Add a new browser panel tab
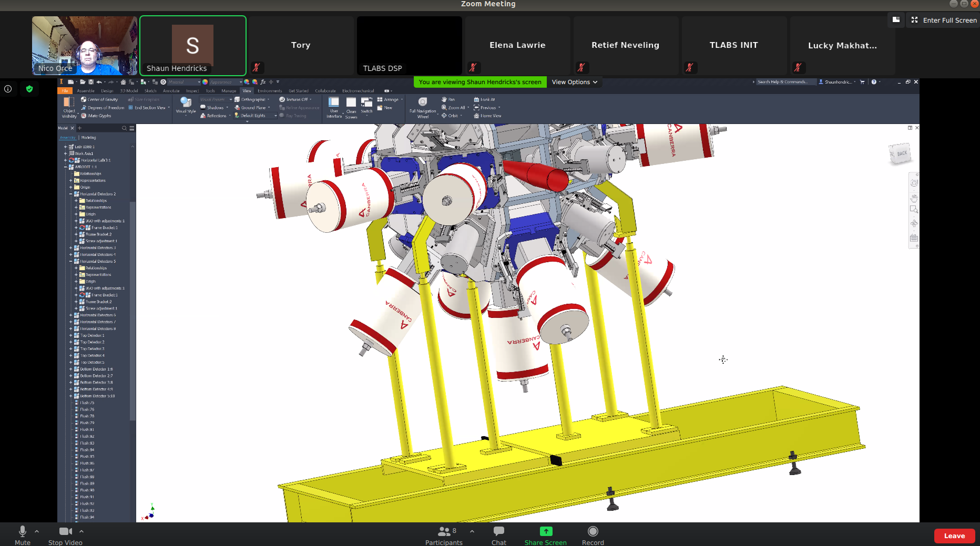The image size is (980, 546). (x=80, y=128)
